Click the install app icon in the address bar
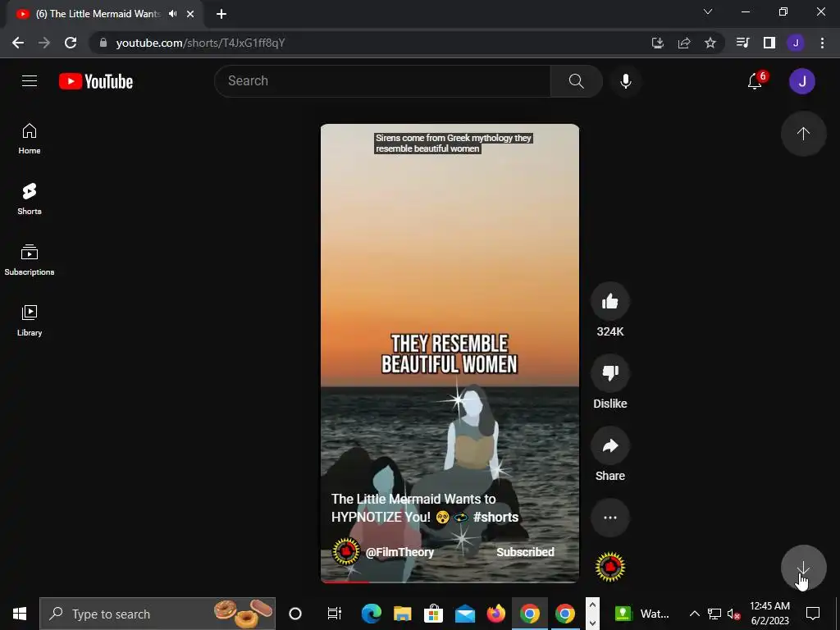 coord(657,43)
